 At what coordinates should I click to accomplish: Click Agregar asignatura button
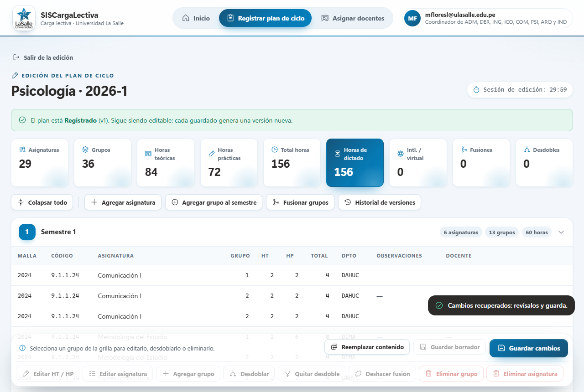point(123,202)
